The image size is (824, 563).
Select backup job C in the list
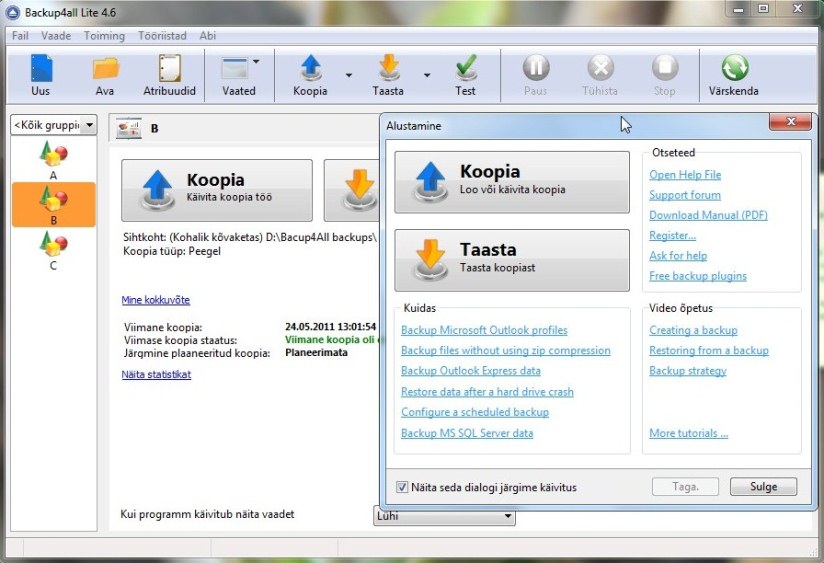[53, 250]
